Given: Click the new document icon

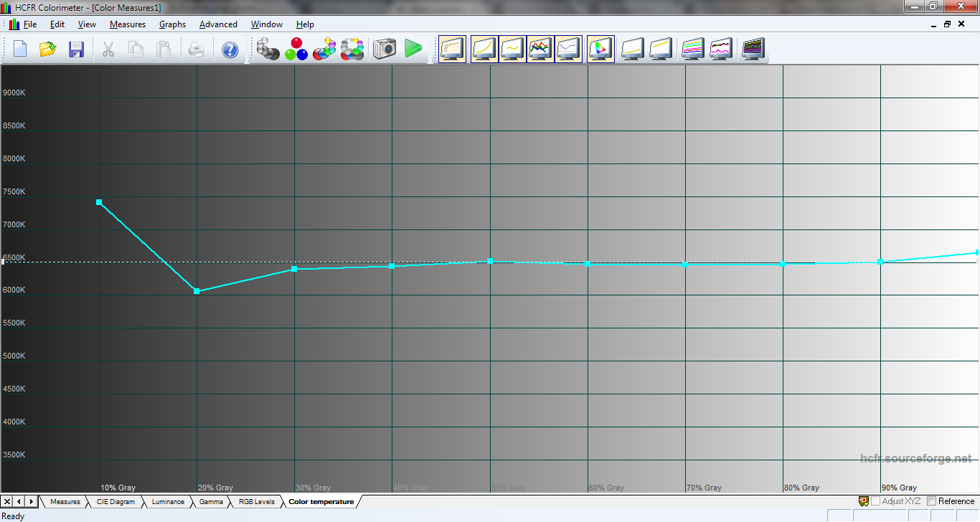Looking at the screenshot, I should pyautogui.click(x=20, y=49).
